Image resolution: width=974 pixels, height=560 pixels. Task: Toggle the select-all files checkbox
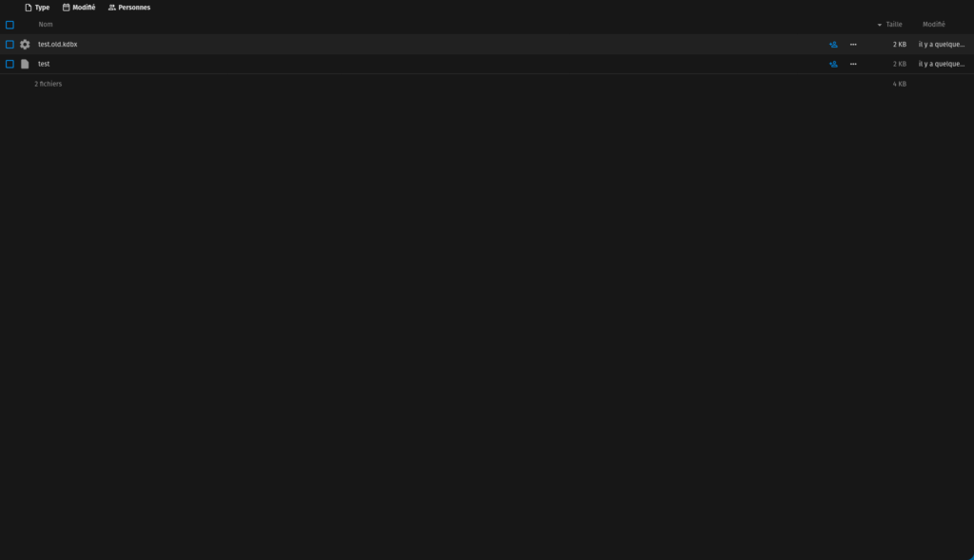click(x=10, y=25)
